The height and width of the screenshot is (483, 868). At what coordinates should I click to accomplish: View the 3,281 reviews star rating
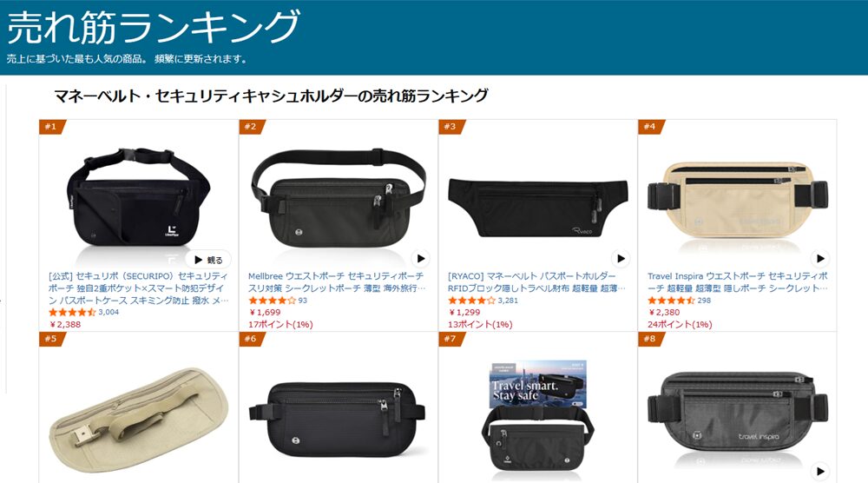(x=471, y=301)
